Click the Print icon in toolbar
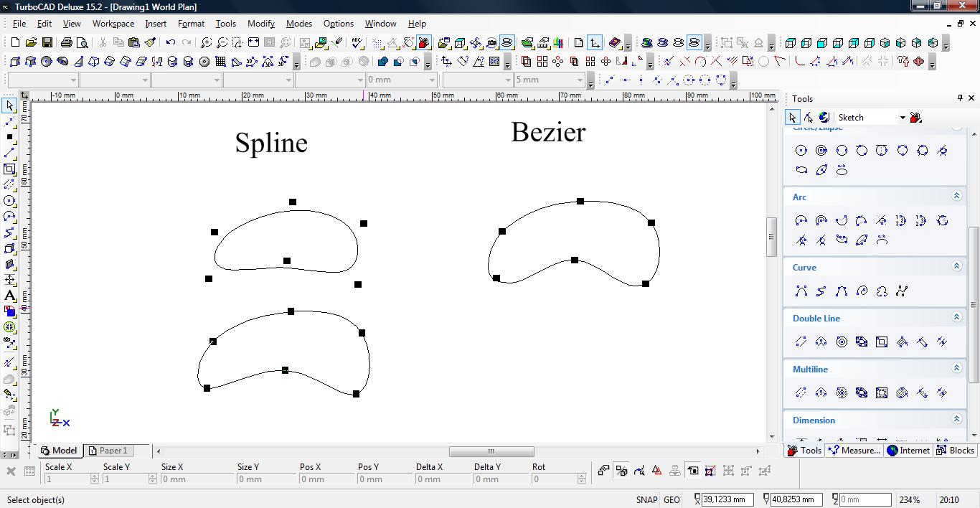 (x=67, y=43)
